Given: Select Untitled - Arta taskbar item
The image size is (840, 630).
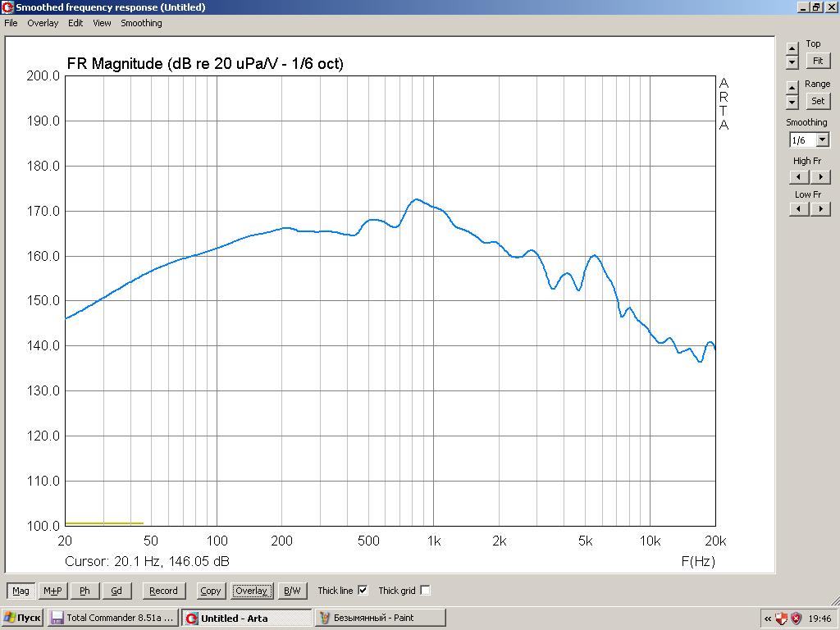Looking at the screenshot, I should (246, 618).
